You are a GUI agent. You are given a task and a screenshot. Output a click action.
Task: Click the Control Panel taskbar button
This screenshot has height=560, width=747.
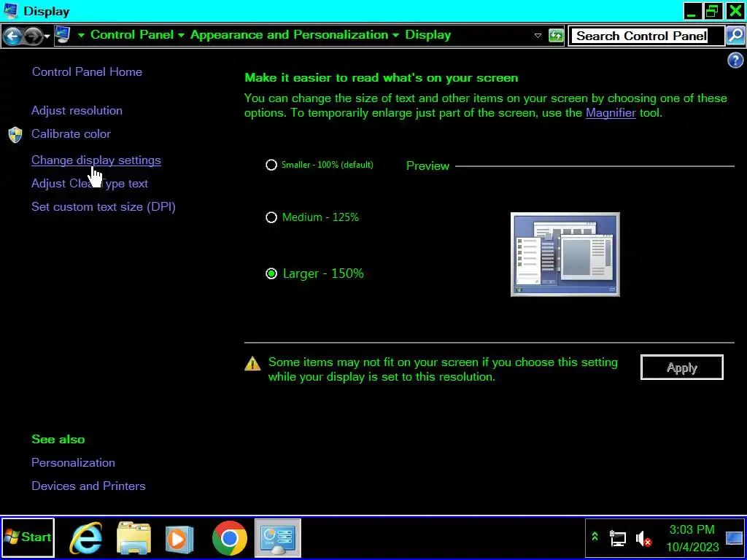coord(278,538)
